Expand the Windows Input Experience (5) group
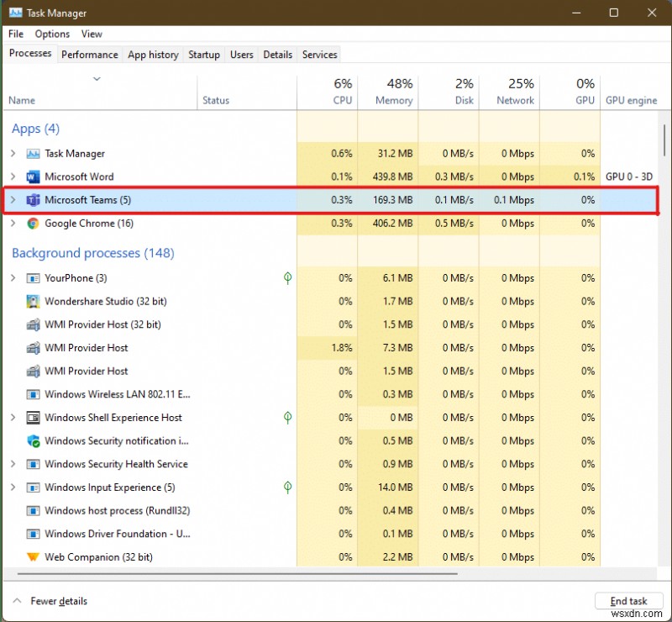The width and height of the screenshot is (672, 622). coord(13,487)
